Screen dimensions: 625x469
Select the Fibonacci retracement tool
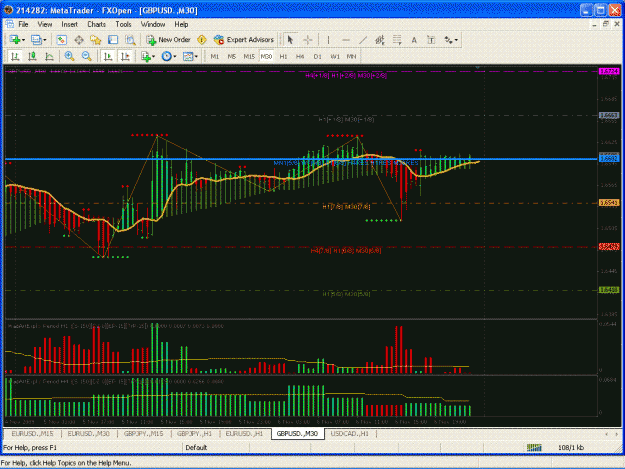point(397,40)
